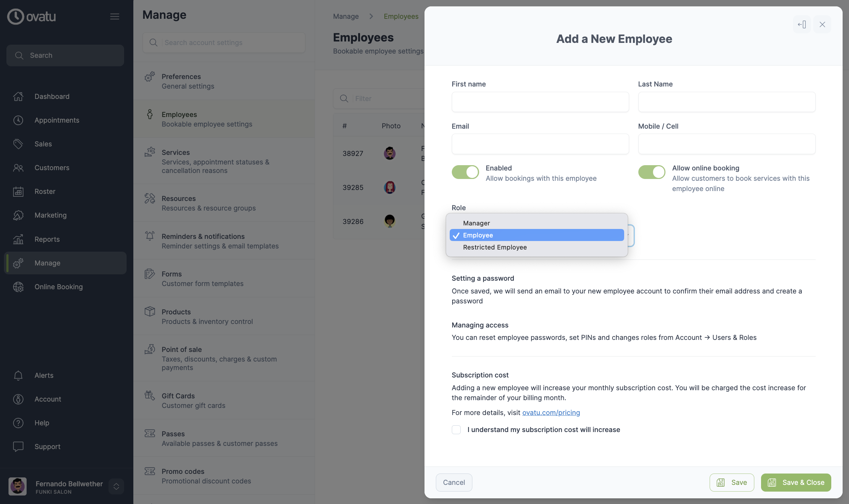
Task: Open the Roster calendar icon
Action: (x=18, y=191)
